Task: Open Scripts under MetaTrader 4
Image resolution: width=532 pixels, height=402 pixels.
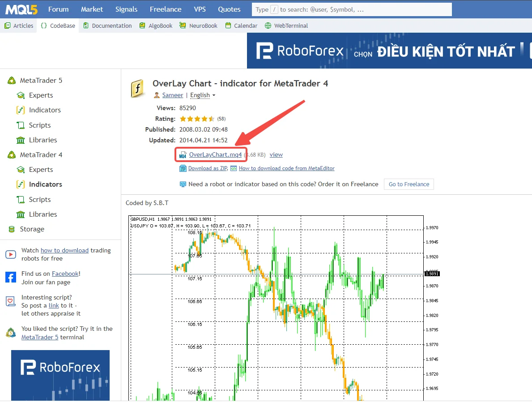Action: coord(40,200)
